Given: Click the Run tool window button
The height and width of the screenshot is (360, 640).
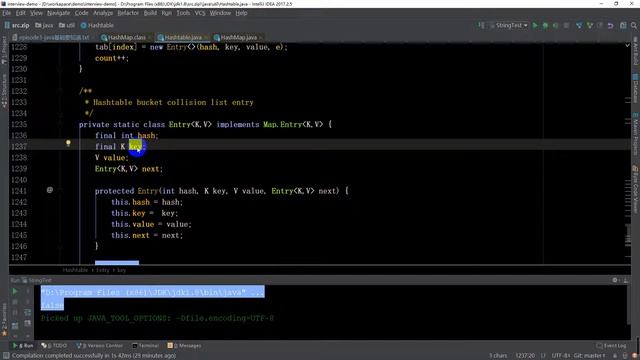Looking at the screenshot, I should (x=23, y=346).
